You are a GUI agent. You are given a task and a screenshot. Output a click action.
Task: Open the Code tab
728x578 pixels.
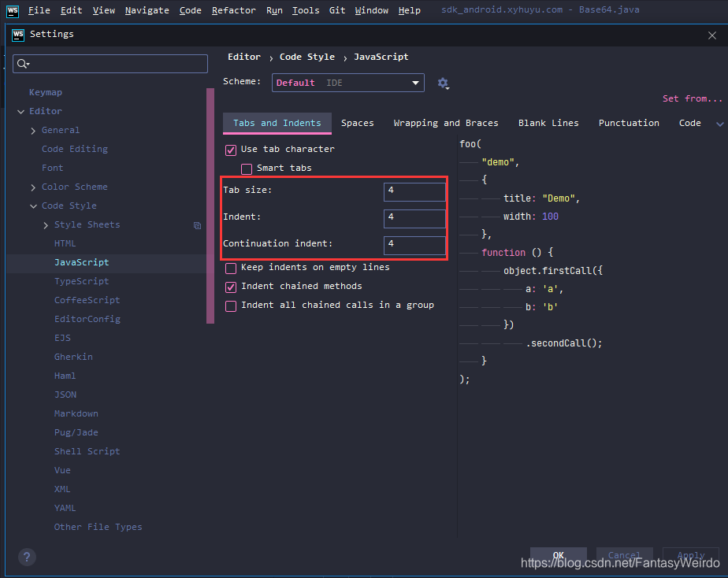pos(690,123)
